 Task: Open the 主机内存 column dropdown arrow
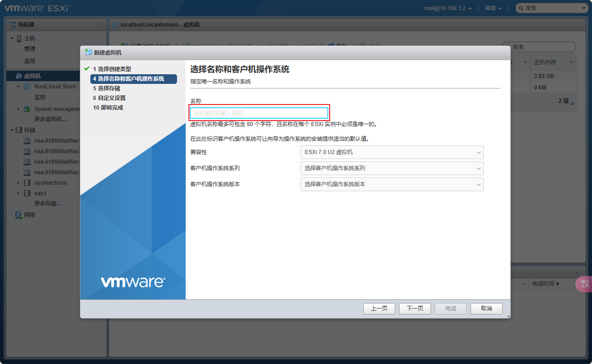[571, 62]
